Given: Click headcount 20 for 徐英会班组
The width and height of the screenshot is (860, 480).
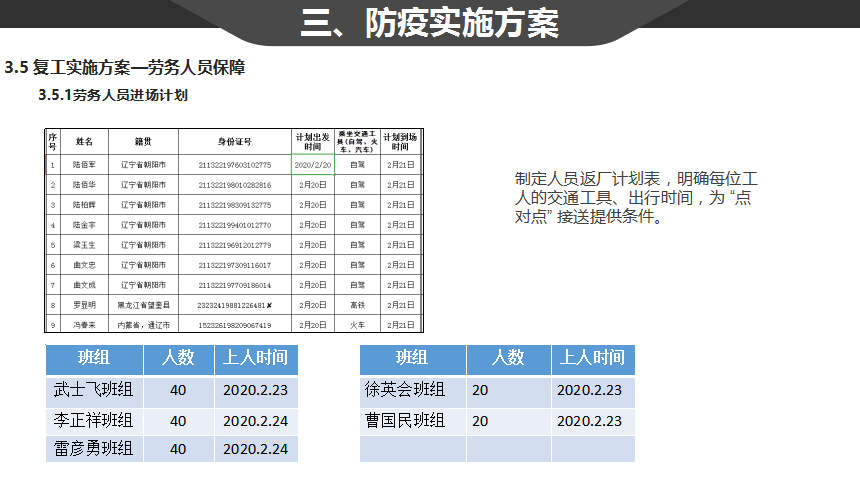Looking at the screenshot, I should (x=508, y=392).
